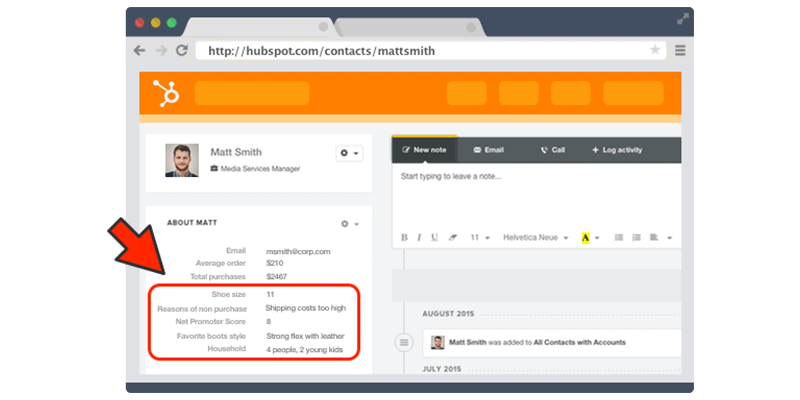Open the font size 11 dropdown
Viewport: 800px width, 400px height.
(480, 238)
